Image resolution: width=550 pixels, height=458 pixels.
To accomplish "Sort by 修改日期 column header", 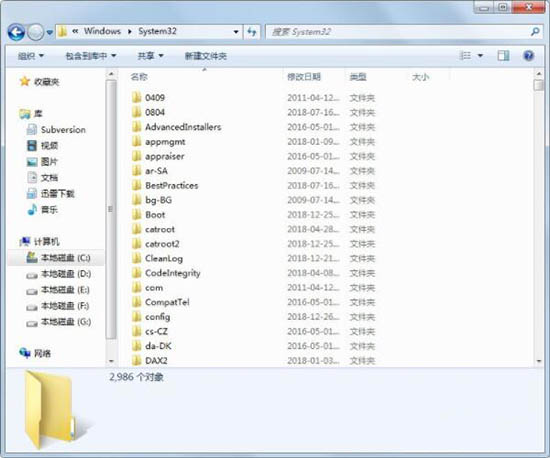I will click(304, 77).
